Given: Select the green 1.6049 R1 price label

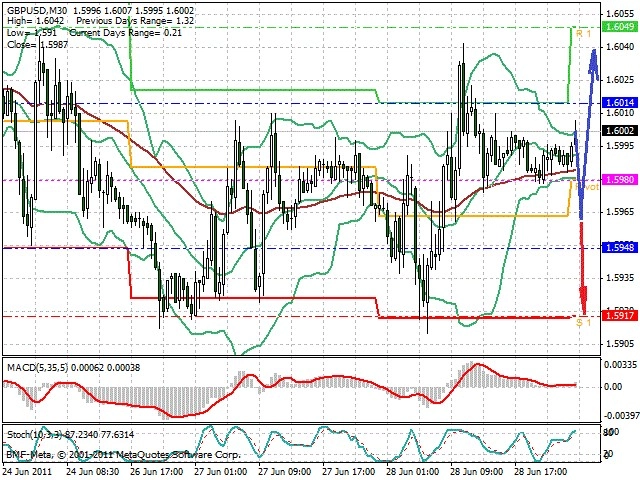Looking at the screenshot, I should (620, 27).
